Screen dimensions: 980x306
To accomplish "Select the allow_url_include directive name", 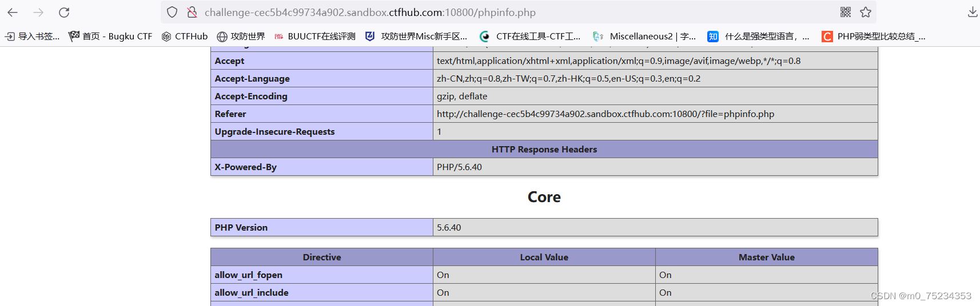I will click(252, 292).
